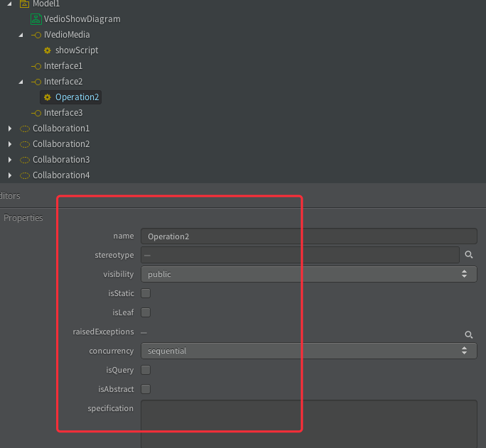486x448 pixels.
Task: Expand the Collaboration2 tree node
Action: coord(10,144)
